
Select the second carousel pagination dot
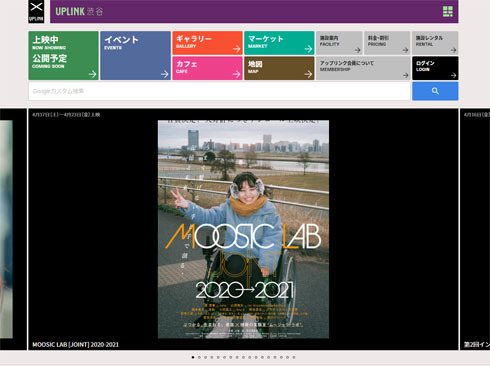pyautogui.click(x=199, y=357)
